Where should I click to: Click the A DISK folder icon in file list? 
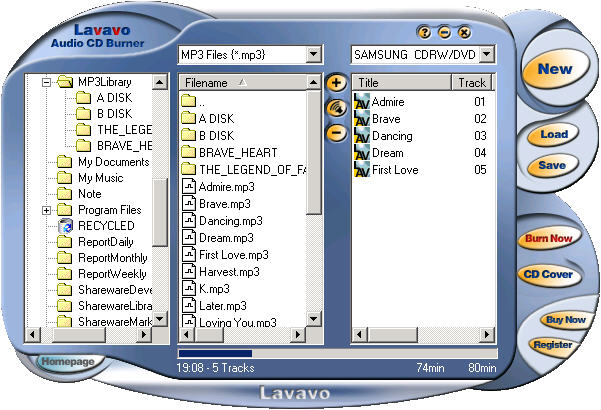coord(188,118)
